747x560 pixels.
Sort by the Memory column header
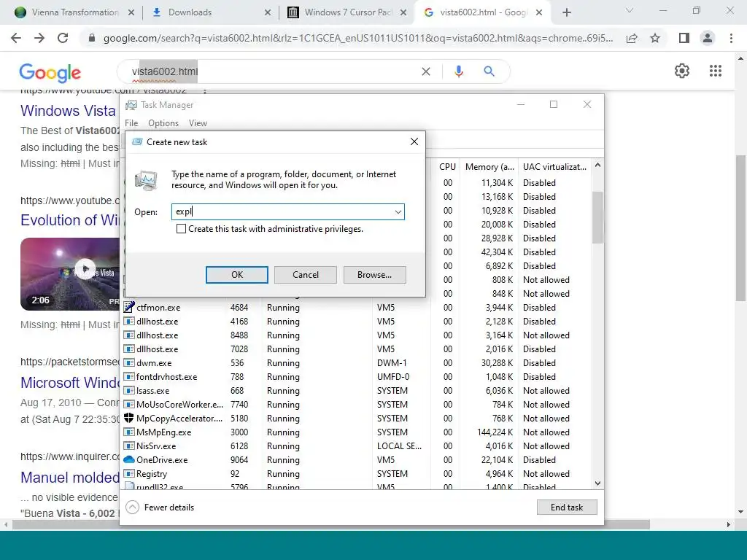(x=489, y=167)
